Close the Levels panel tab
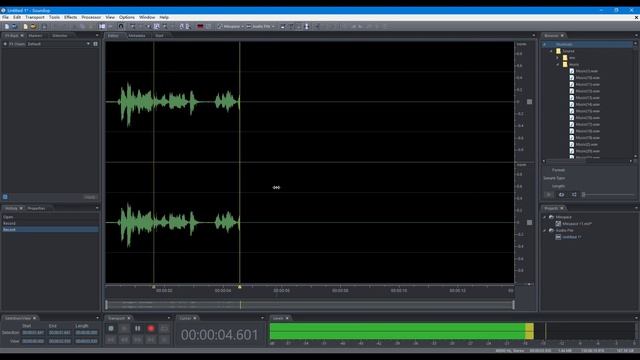640x360 pixels. [287, 318]
